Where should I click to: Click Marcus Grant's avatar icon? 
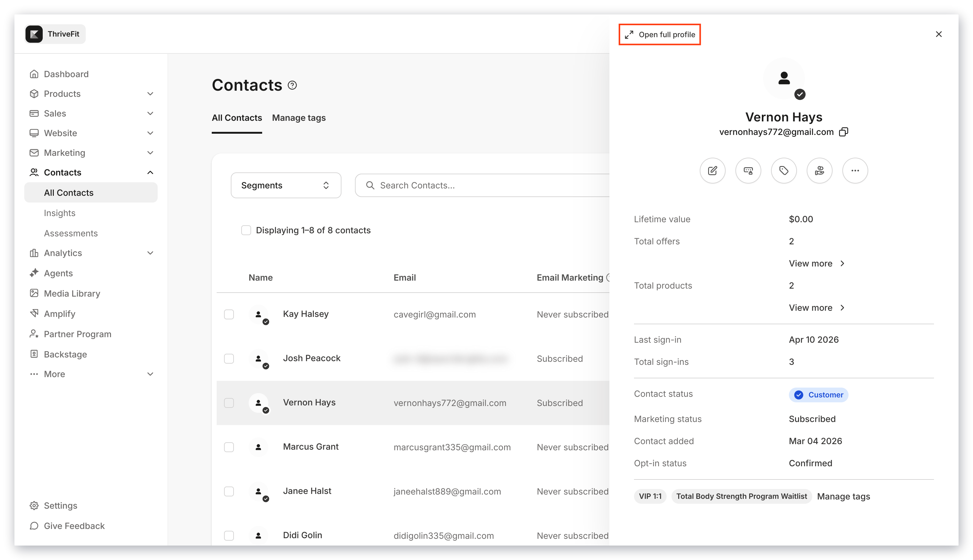(x=258, y=447)
